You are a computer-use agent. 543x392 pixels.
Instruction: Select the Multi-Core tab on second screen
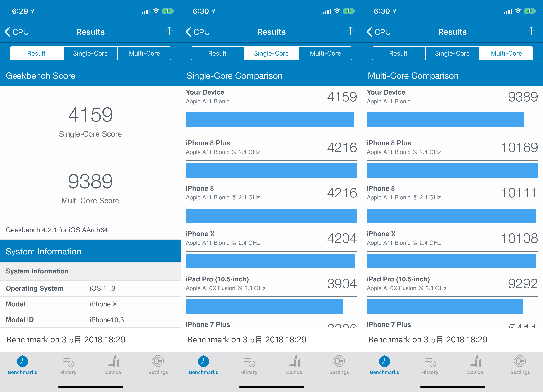point(327,52)
